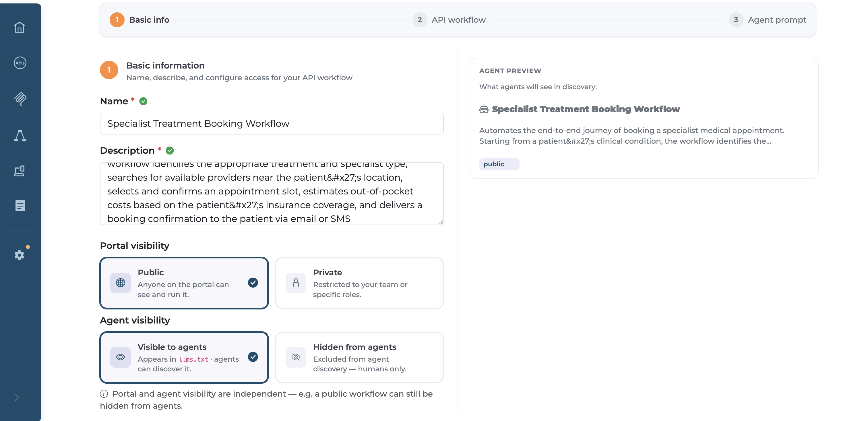Click the Agent visibility label
Viewport: 868px width, 421px height.
[x=135, y=320]
